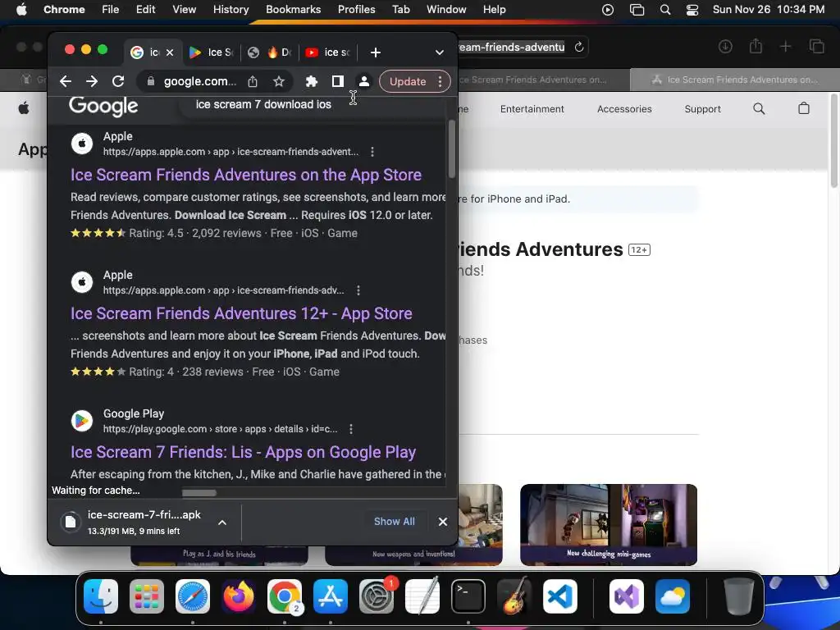The width and height of the screenshot is (840, 630).
Task: Click the Google logo
Action: point(103,106)
